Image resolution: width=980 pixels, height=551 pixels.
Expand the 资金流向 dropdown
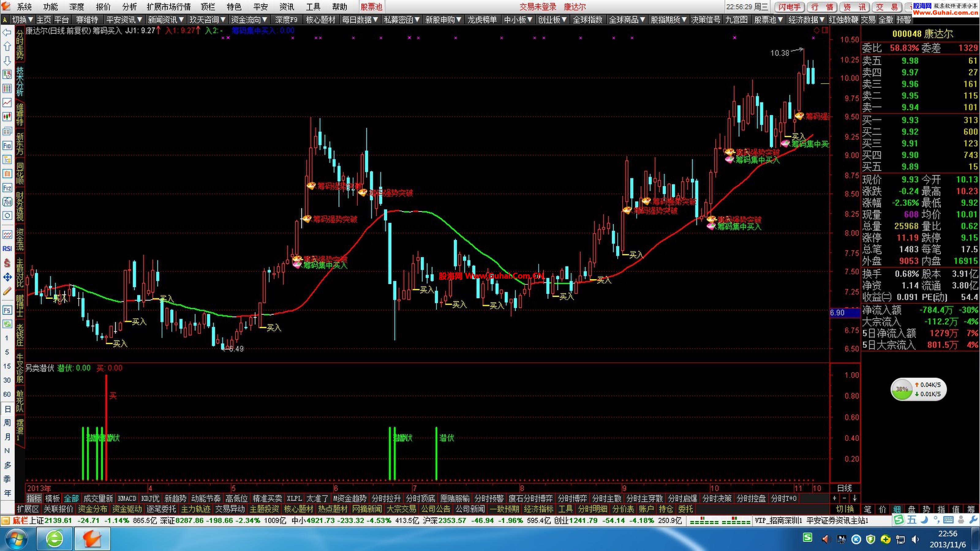(249, 19)
